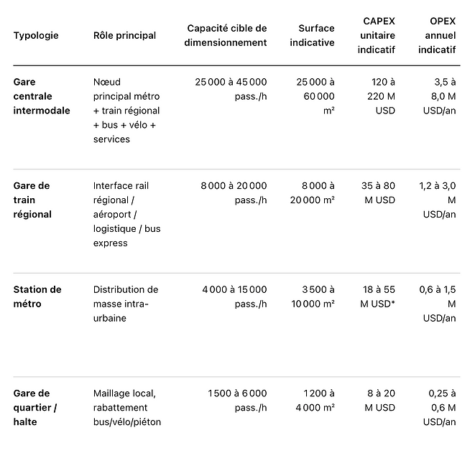The width and height of the screenshot is (475, 476).
Task: Select the Gare centrale intermodale row label
Action: [42, 96]
